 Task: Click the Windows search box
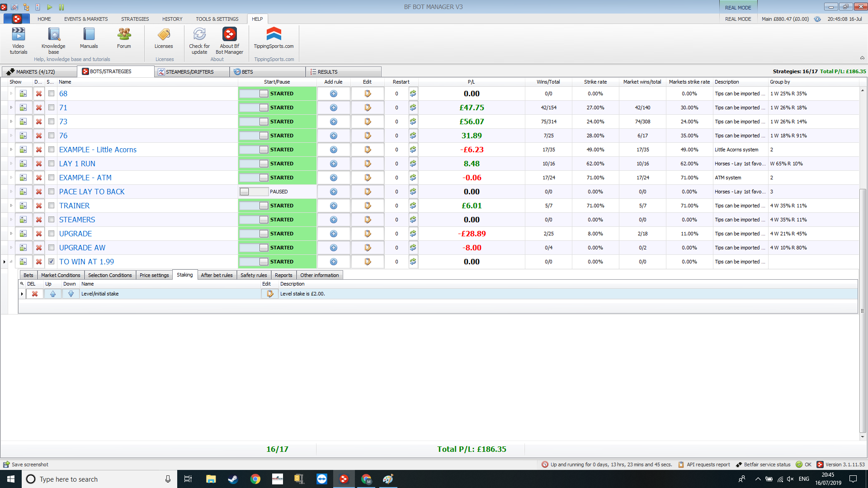coord(99,479)
